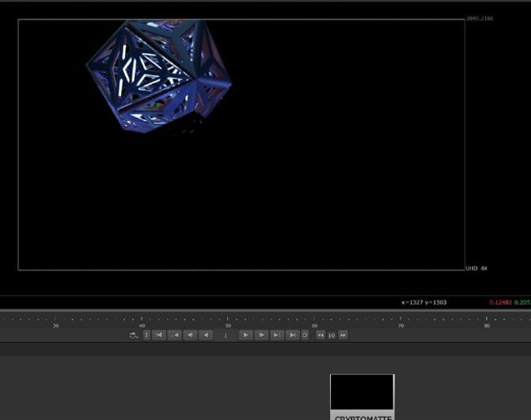
Task: Go to the previous keyframe
Action: pos(175,335)
